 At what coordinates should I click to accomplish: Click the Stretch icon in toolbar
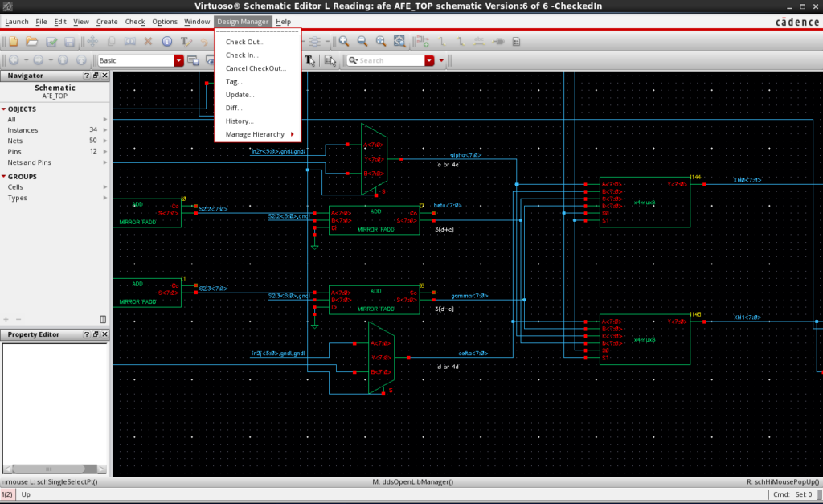pos(129,42)
